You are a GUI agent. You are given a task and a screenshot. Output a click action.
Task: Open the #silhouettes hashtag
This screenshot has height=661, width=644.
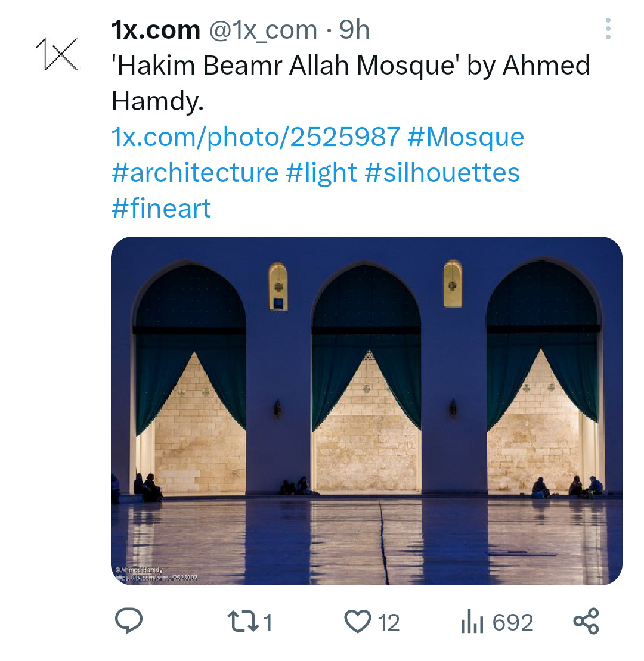(442, 173)
